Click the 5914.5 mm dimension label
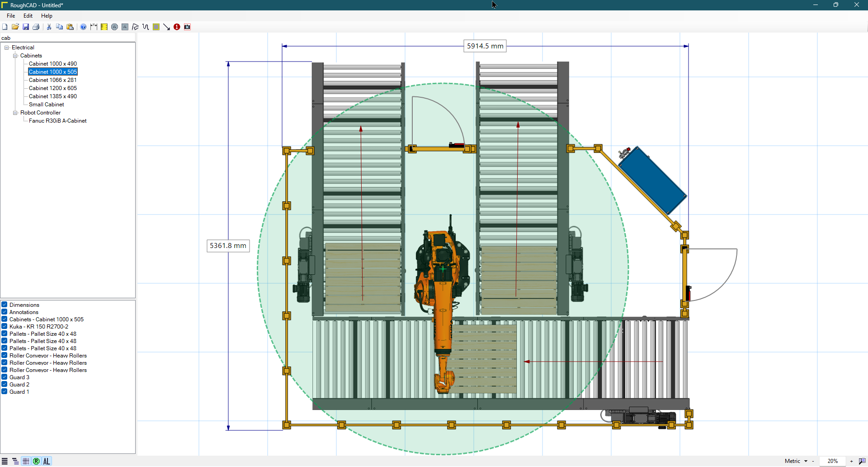Viewport: 868px width, 467px height. click(x=485, y=46)
